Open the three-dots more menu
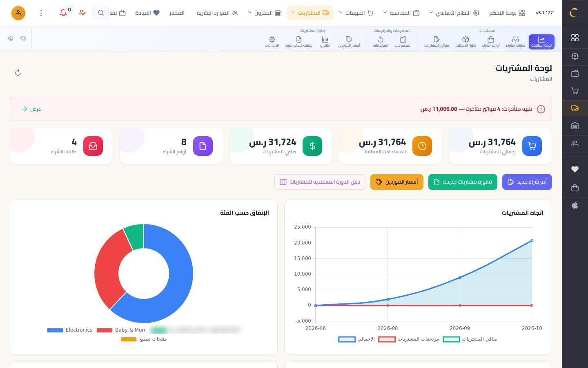The width and height of the screenshot is (588, 368). point(41,13)
